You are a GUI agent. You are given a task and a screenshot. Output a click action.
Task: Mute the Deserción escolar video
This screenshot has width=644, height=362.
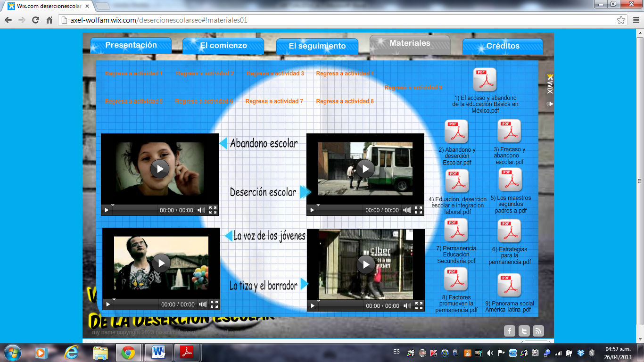pos(407,210)
